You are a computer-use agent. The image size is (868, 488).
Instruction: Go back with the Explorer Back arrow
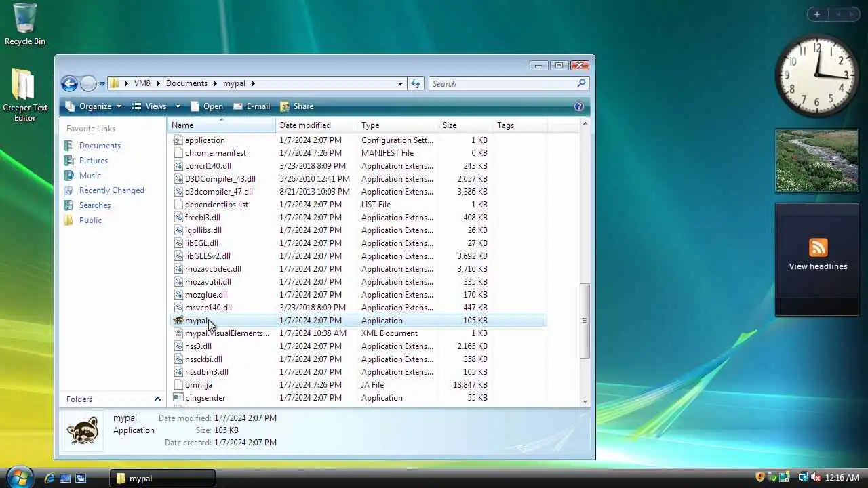[69, 83]
